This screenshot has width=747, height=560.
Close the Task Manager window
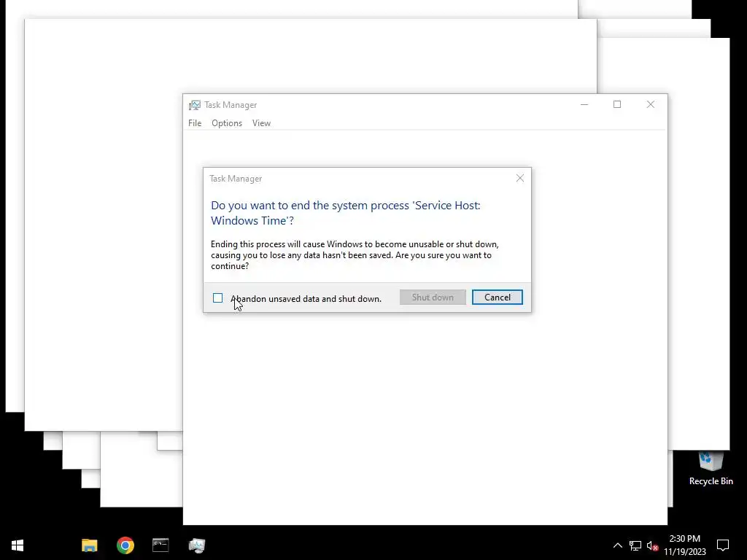point(650,104)
